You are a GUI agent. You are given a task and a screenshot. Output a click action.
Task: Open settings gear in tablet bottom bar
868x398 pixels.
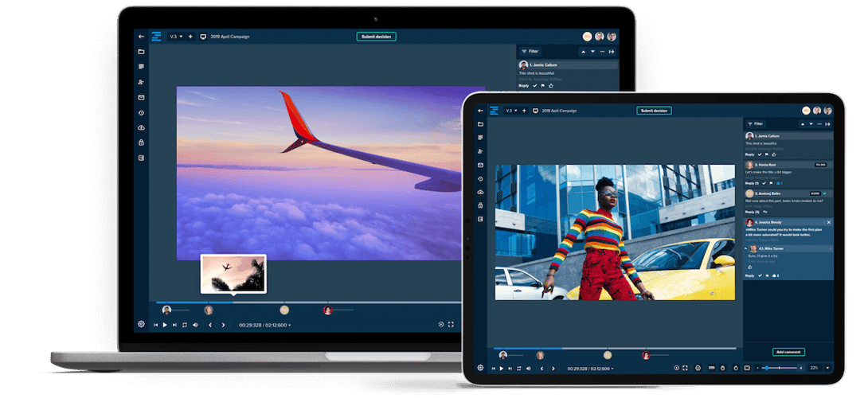click(x=480, y=368)
